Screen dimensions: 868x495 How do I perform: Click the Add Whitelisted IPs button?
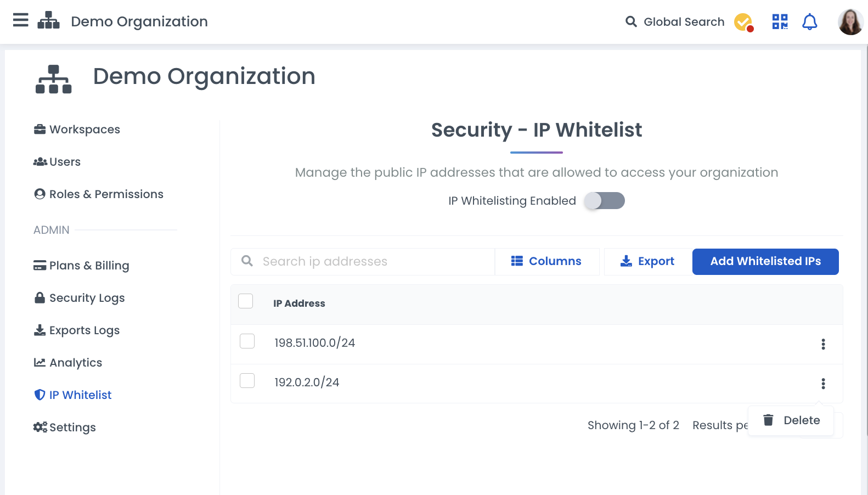(765, 262)
